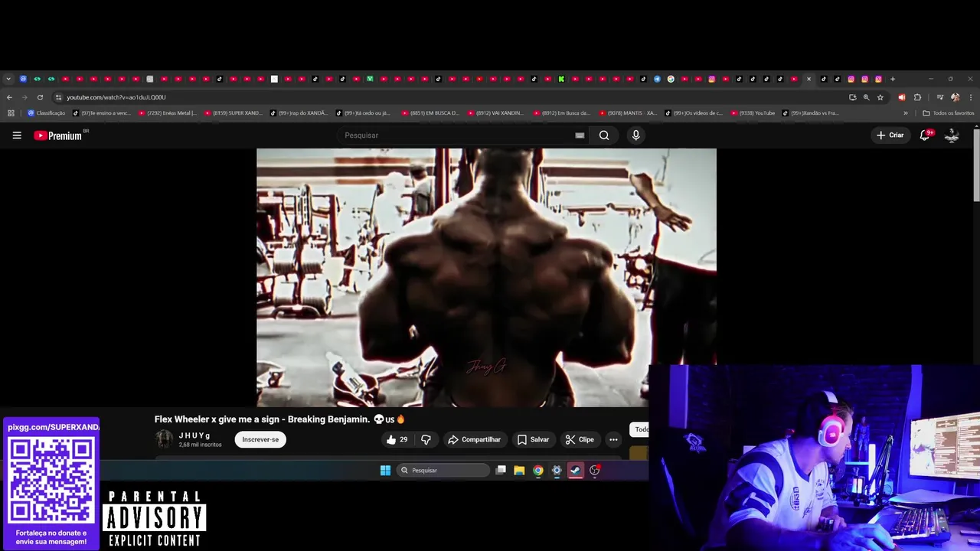Open the Criar create button
This screenshot has width=980, height=551.
(x=890, y=135)
